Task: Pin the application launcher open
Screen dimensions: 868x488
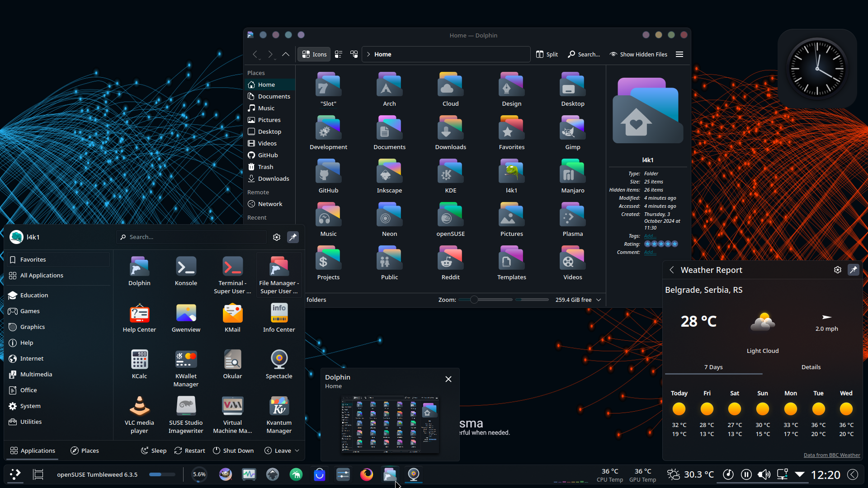Action: (293, 237)
